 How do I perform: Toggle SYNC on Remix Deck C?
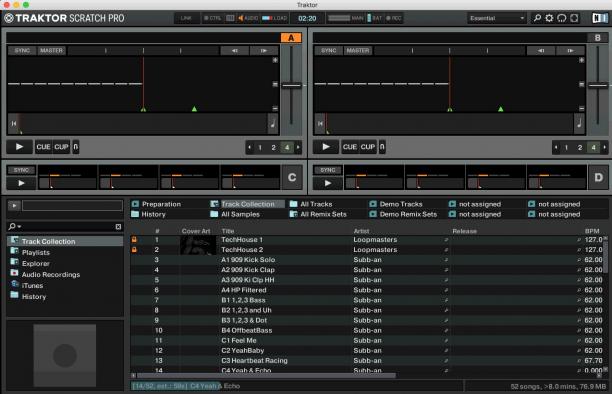coord(21,170)
